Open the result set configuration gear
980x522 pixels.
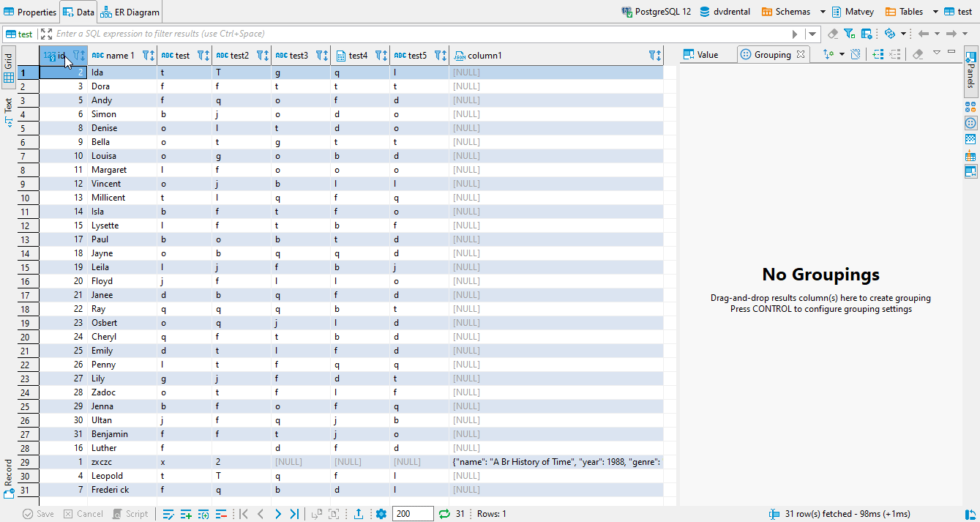381,513
